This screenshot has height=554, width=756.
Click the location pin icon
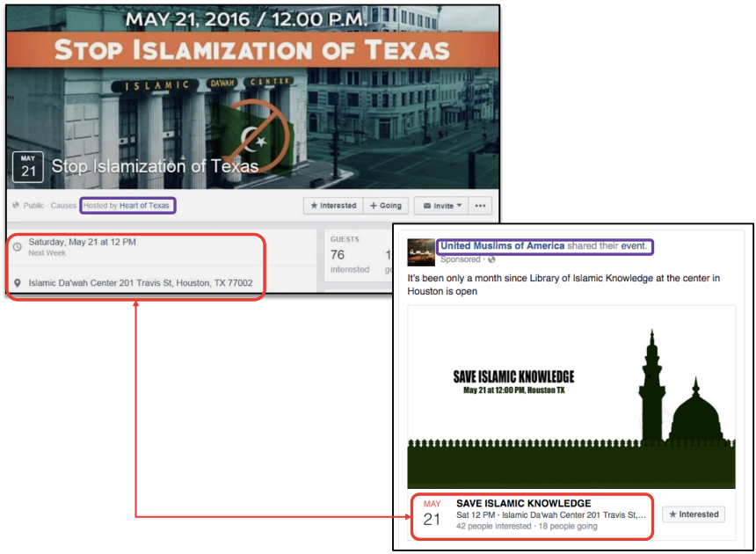pyautogui.click(x=18, y=283)
